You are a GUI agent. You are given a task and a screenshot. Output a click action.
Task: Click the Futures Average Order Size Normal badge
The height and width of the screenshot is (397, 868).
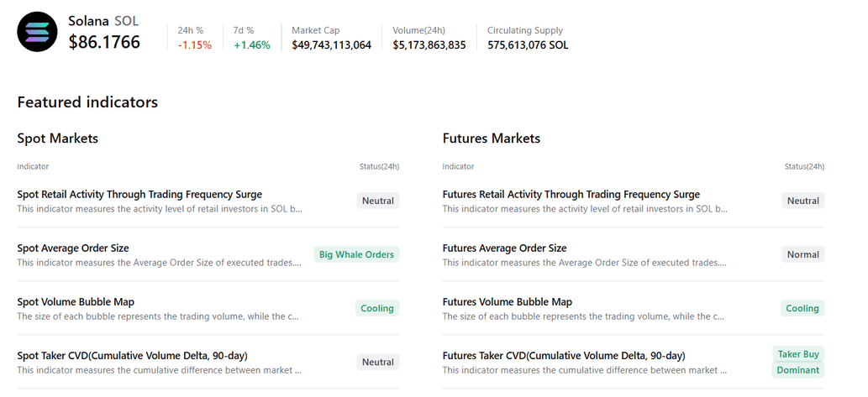click(802, 254)
